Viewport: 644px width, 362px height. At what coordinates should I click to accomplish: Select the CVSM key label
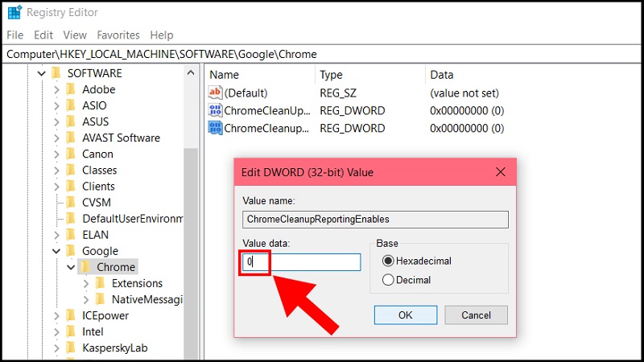97,203
